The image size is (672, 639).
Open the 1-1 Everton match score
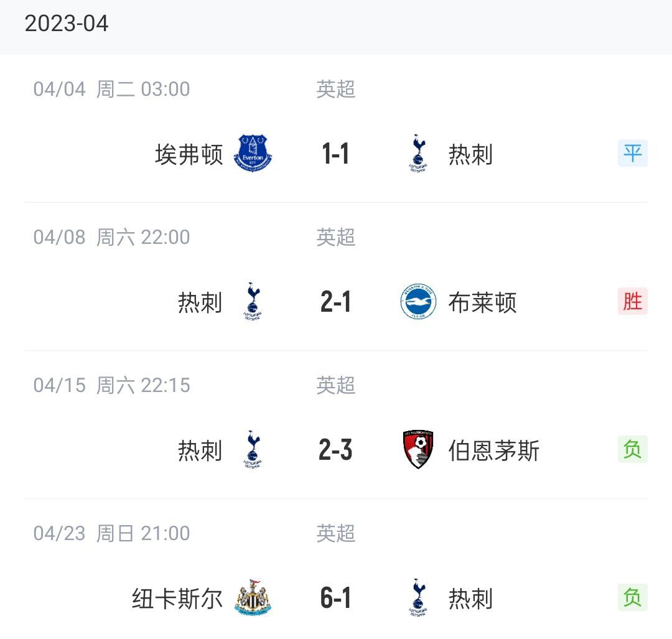335,154
